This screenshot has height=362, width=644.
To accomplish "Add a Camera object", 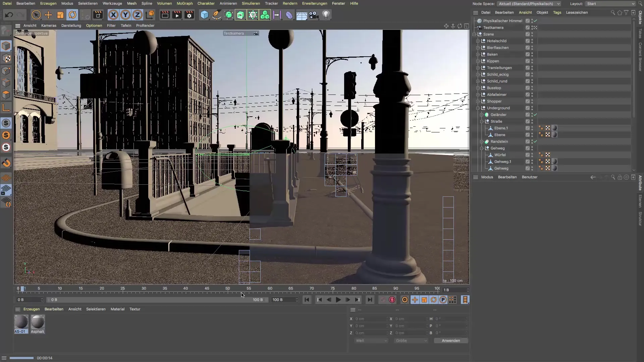I will coord(314,15).
